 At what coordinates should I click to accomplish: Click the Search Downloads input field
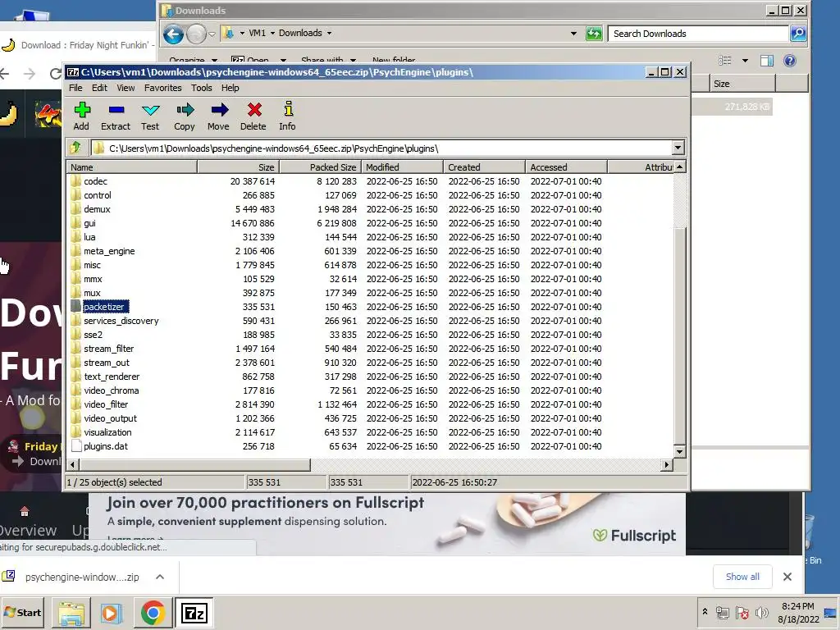(699, 33)
